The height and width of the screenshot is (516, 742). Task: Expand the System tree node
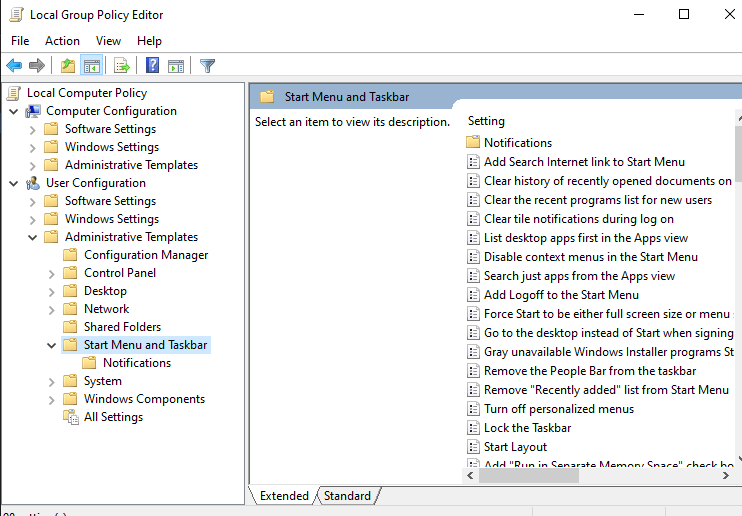point(52,382)
